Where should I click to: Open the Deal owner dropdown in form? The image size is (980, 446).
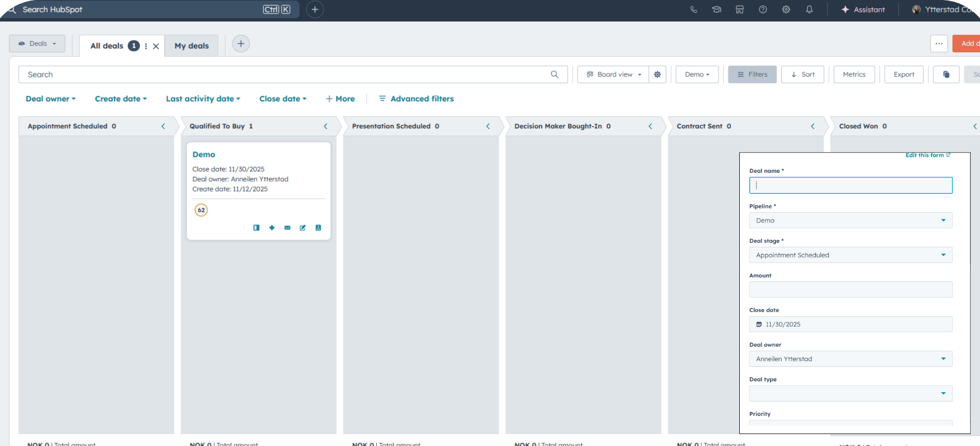tap(851, 359)
